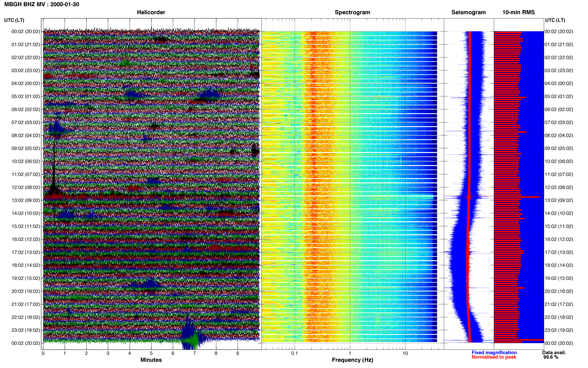Screen dimensions: 588x368
Task: Click the left 23:02 (19:02) time label
Action: [x=26, y=330]
